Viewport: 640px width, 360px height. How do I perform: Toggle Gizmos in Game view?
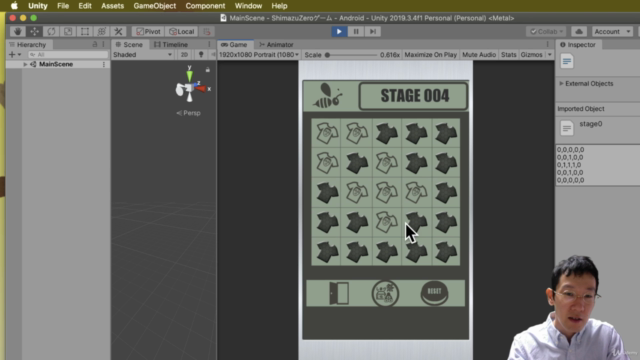point(531,54)
